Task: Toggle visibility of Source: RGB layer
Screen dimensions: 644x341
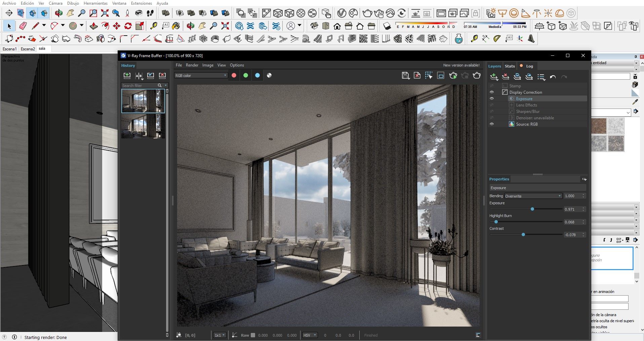Action: 492,124
